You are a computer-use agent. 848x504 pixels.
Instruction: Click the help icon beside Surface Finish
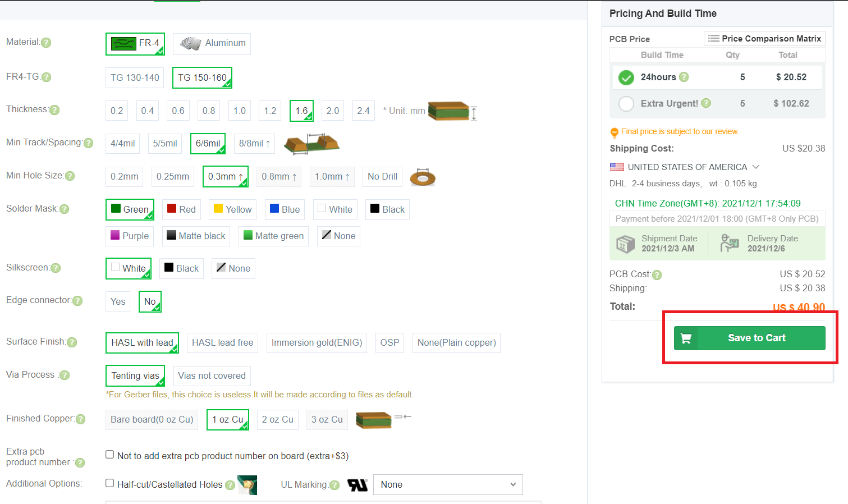(72, 342)
